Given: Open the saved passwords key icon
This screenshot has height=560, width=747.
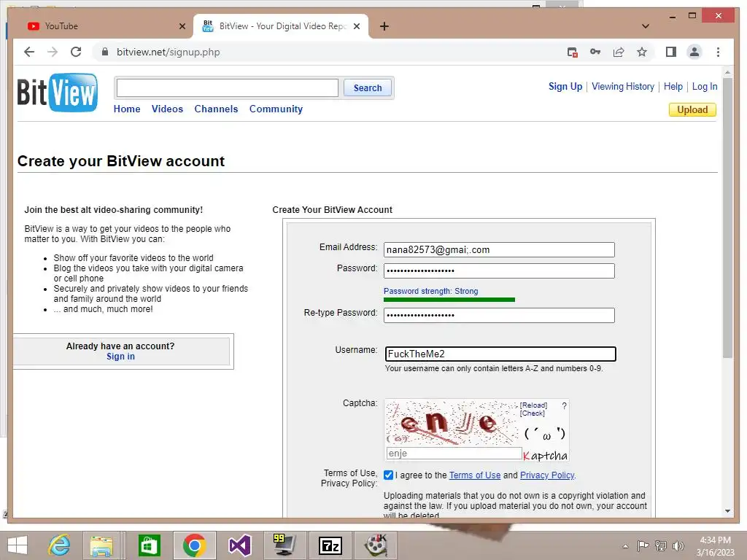Looking at the screenshot, I should point(595,52).
